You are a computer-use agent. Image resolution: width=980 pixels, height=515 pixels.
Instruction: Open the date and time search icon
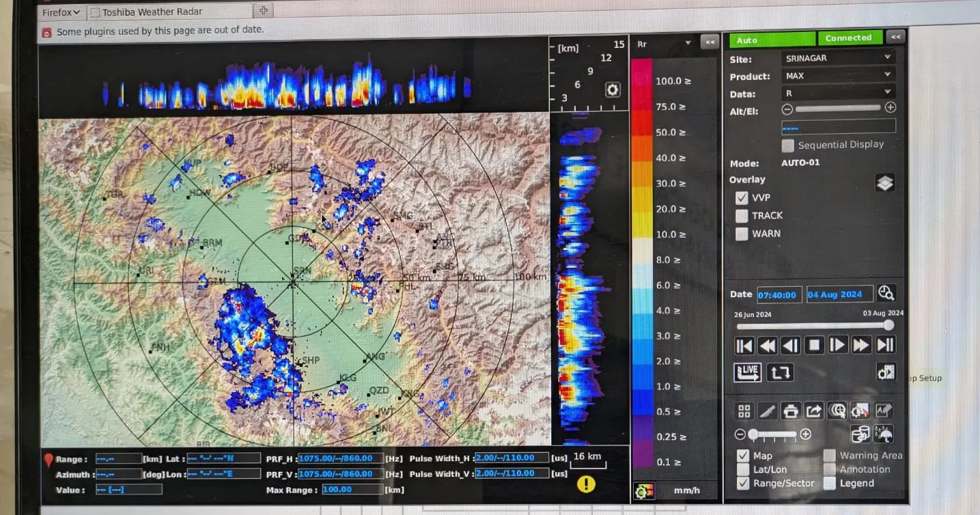tap(886, 294)
